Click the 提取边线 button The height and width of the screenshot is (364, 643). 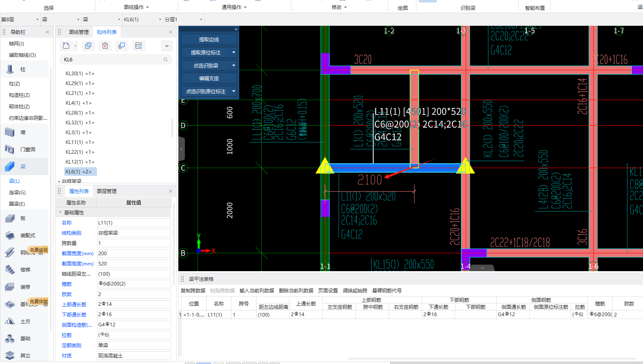(209, 39)
